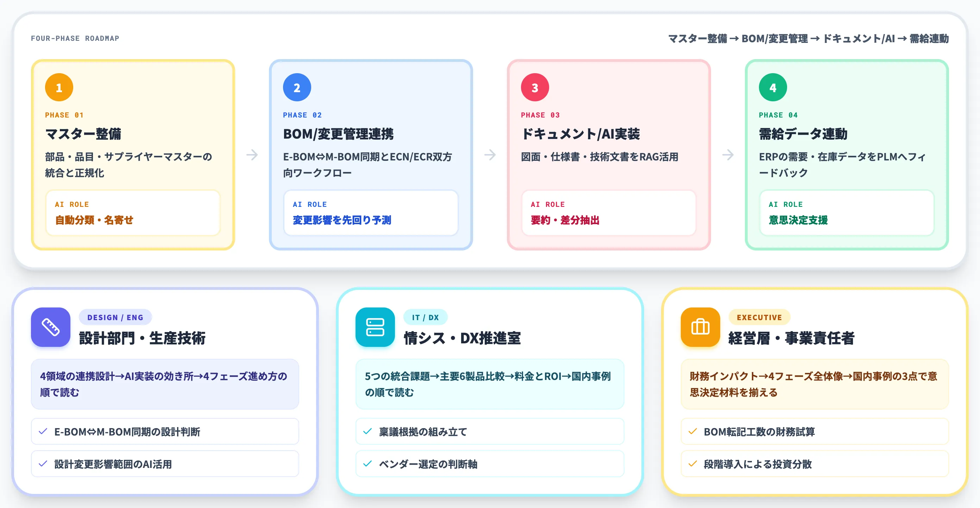Screen dimensions: 980x508
Task: Click the 経営層・事業責任者 card title
Action: 791,338
